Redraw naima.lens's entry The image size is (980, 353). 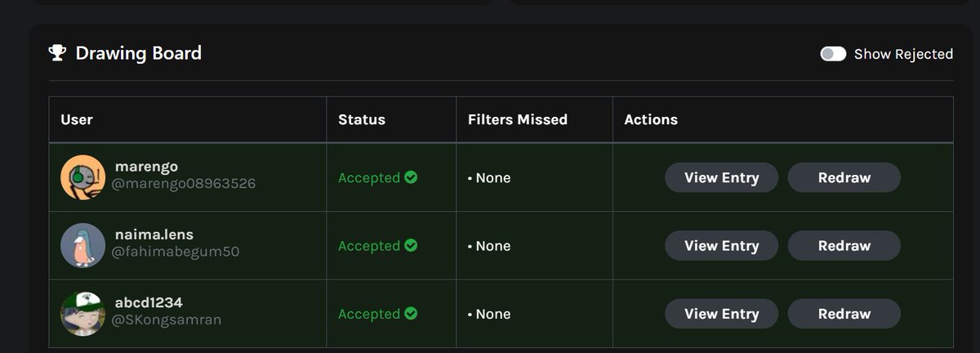click(844, 245)
